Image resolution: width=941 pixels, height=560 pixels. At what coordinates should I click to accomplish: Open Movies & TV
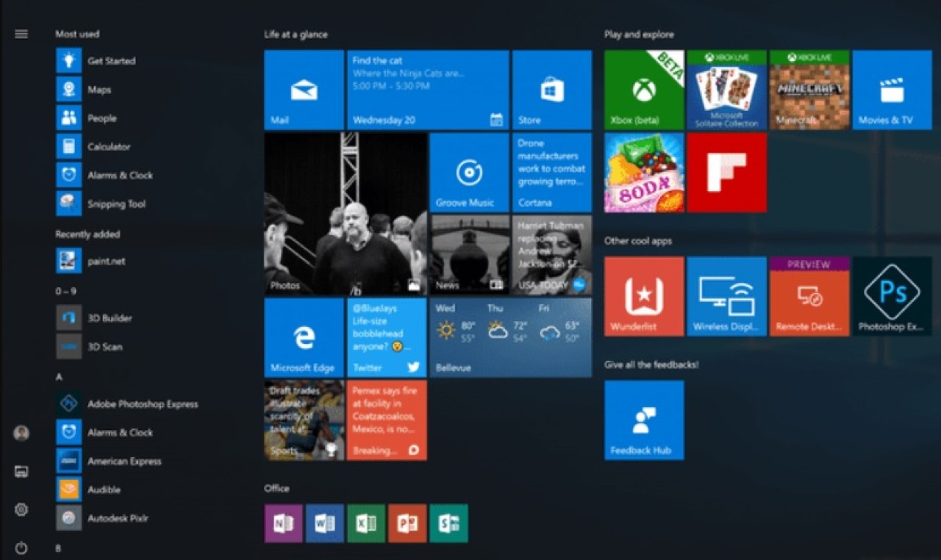(891, 88)
